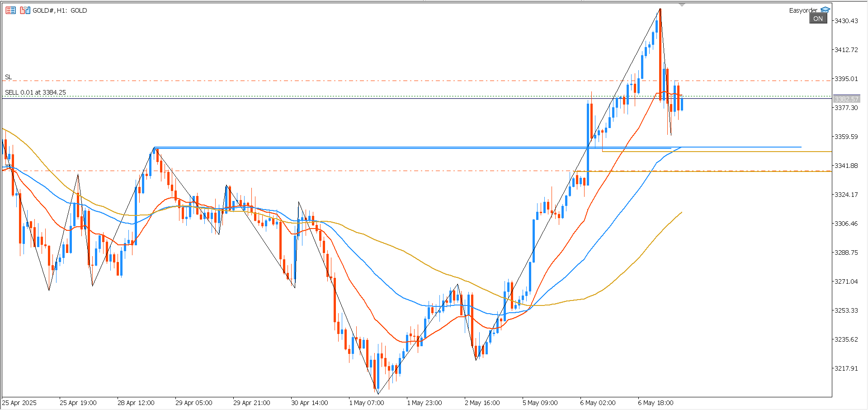Click the 3324.17 price scale label
Image resolution: width=868 pixels, height=410 pixels.
(846, 195)
